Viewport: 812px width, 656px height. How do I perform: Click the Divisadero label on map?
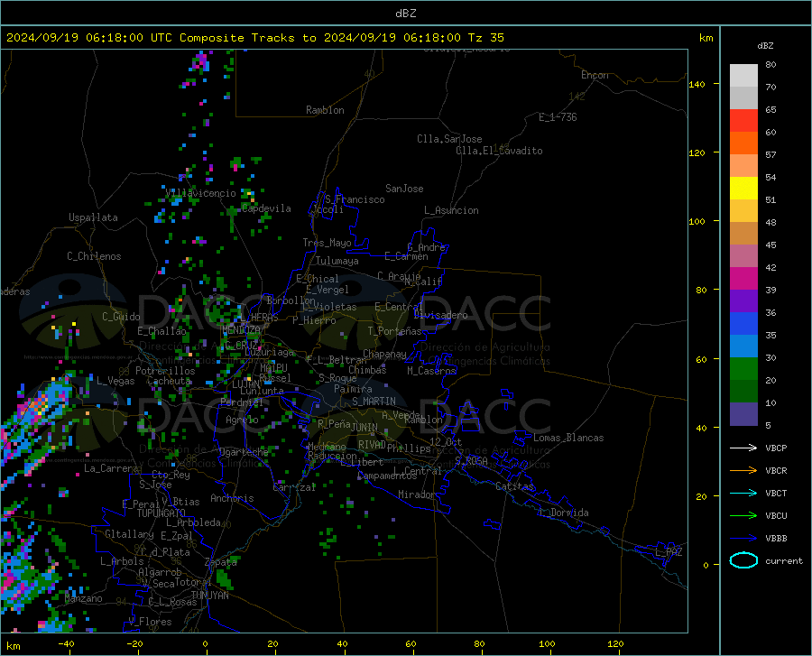[x=440, y=315]
